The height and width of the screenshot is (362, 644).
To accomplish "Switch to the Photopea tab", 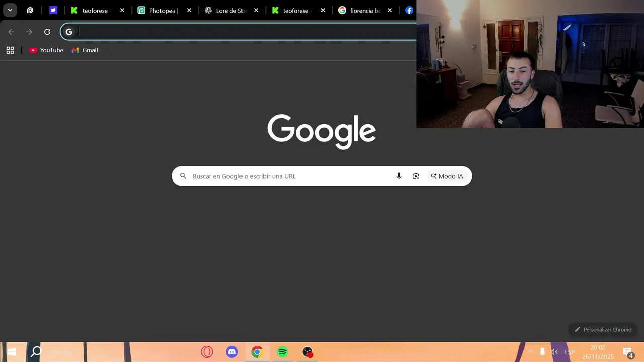I will [x=164, y=11].
